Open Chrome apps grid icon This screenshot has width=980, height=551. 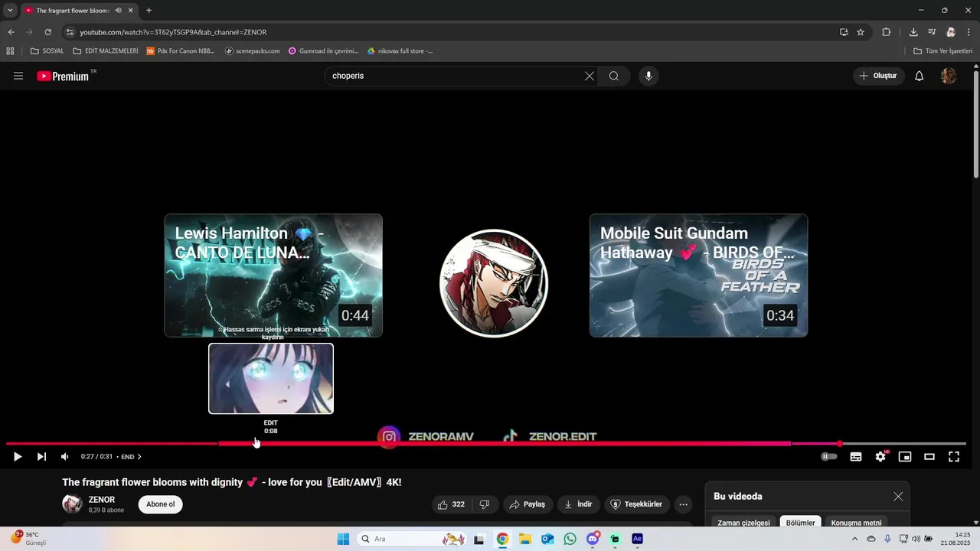pyautogui.click(x=10, y=51)
